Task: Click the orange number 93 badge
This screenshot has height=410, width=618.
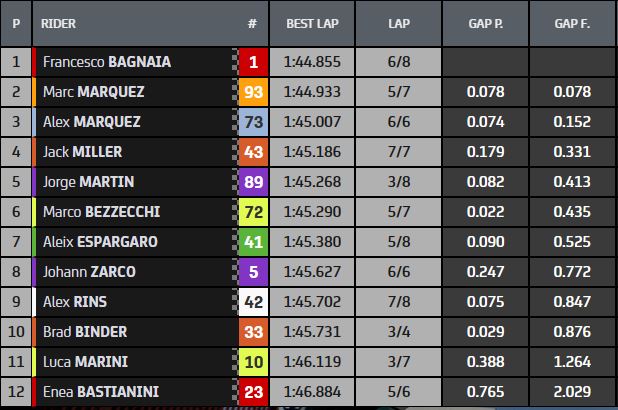Action: (254, 92)
